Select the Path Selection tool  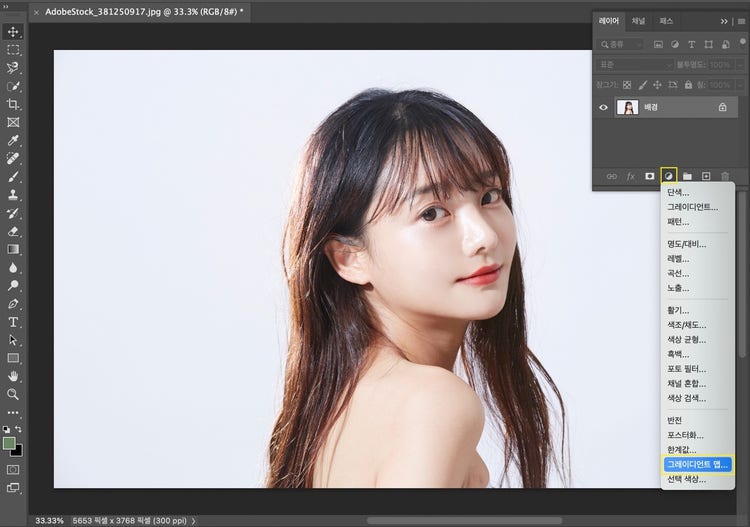tap(13, 340)
